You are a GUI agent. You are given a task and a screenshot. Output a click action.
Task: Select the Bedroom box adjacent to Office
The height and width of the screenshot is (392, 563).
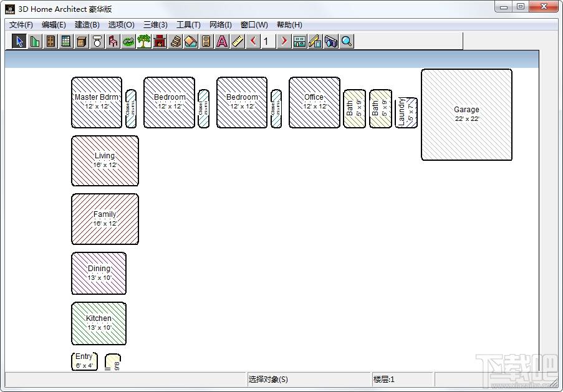tap(242, 102)
